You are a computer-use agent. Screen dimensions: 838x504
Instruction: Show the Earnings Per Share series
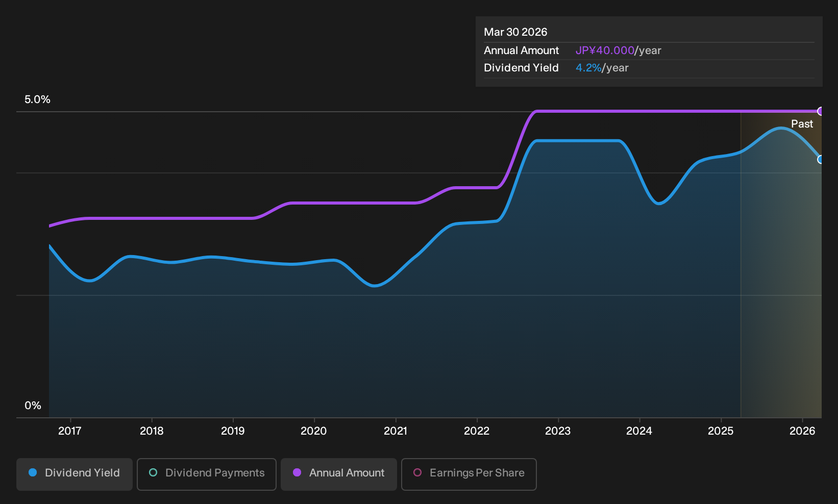point(469,474)
